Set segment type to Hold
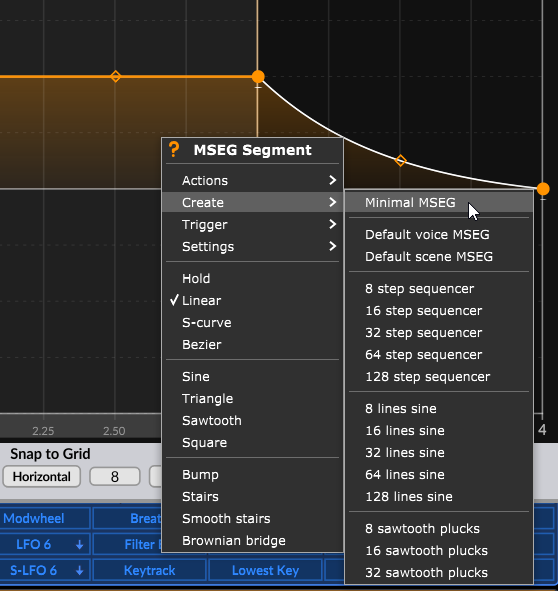Viewport: 558px width, 591px height. (x=252, y=279)
